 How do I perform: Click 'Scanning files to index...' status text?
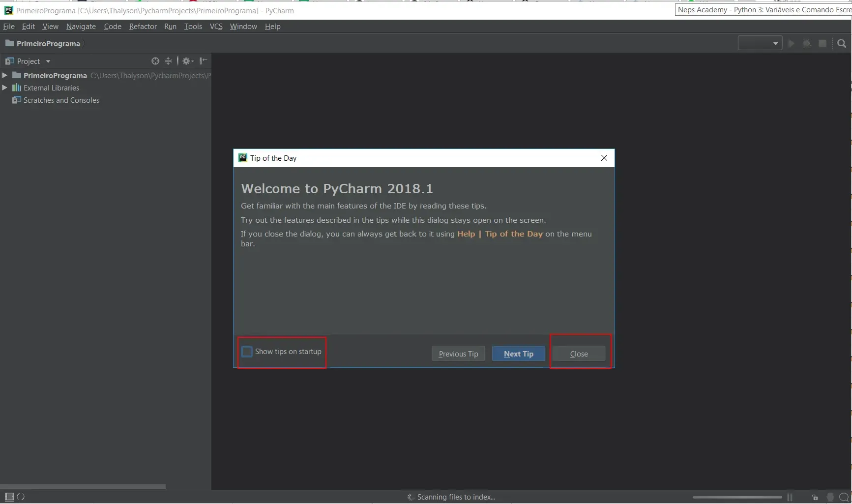pos(456,497)
